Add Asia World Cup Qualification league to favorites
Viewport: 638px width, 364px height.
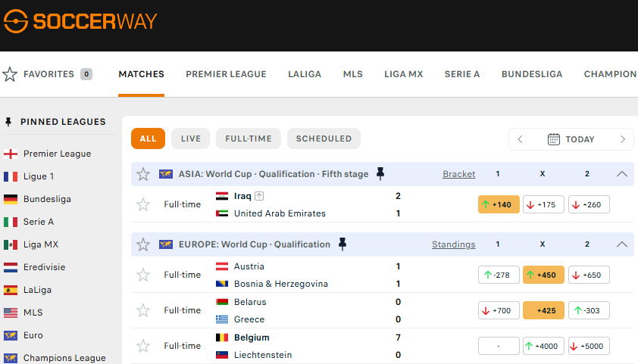click(x=143, y=174)
